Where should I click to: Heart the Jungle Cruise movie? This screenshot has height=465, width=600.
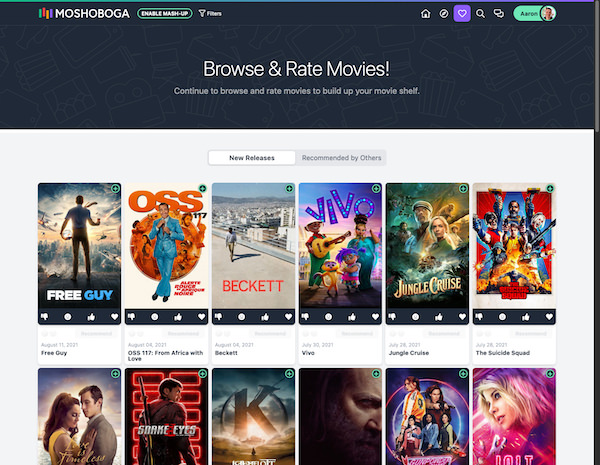pos(462,317)
